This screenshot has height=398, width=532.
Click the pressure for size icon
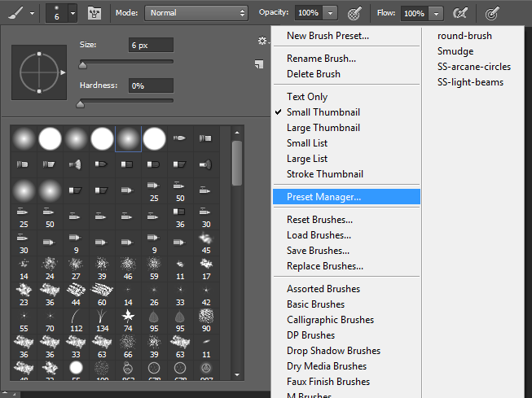coord(492,13)
